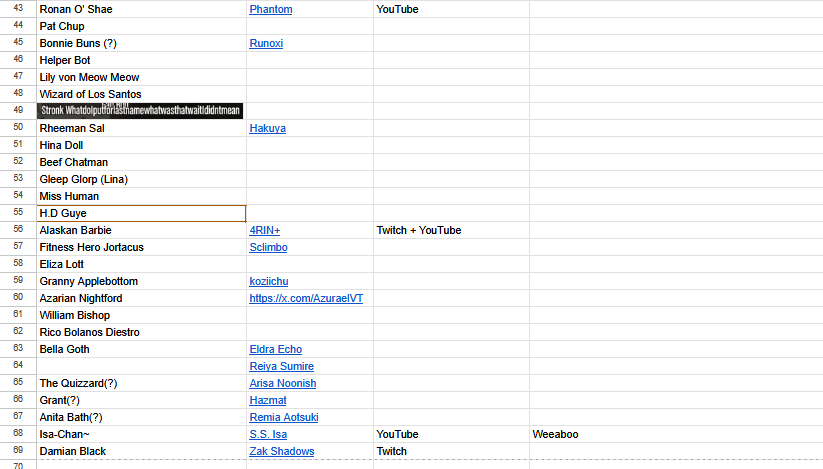
Task: Open the Phantom link
Action: (271, 9)
